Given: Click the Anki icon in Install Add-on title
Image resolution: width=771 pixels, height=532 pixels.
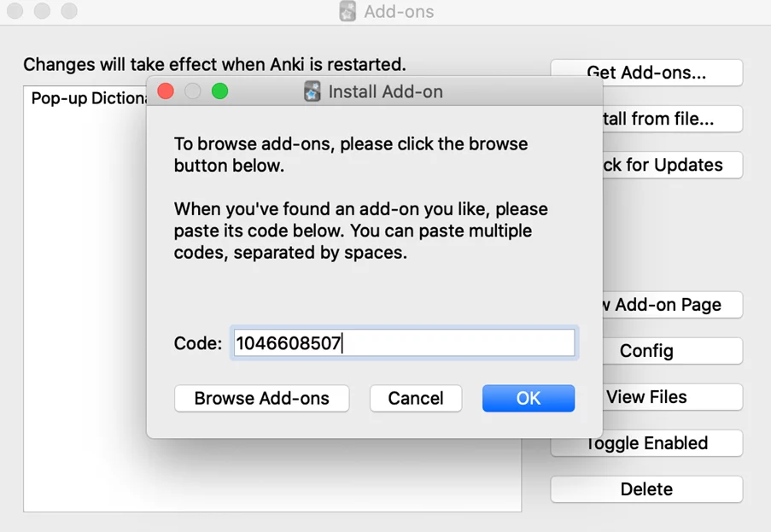Looking at the screenshot, I should tap(312, 91).
